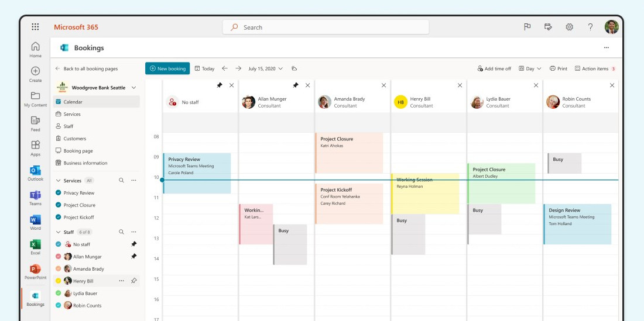Search the Services list
Image resolution: width=644 pixels, height=321 pixels.
pos(121,181)
